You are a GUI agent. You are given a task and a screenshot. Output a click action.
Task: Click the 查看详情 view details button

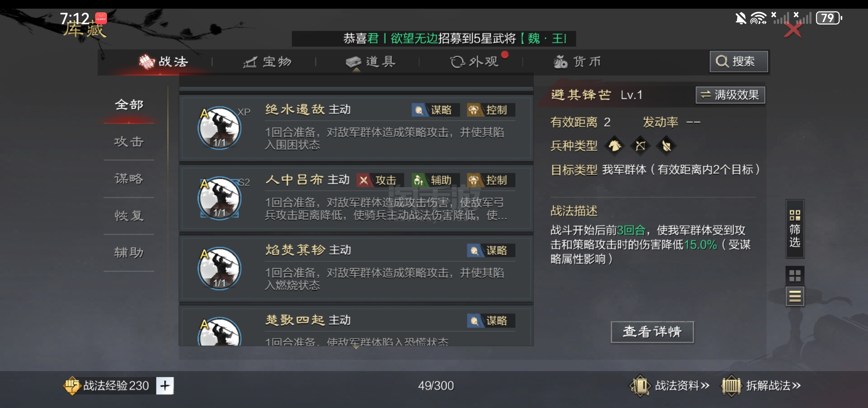coord(652,332)
